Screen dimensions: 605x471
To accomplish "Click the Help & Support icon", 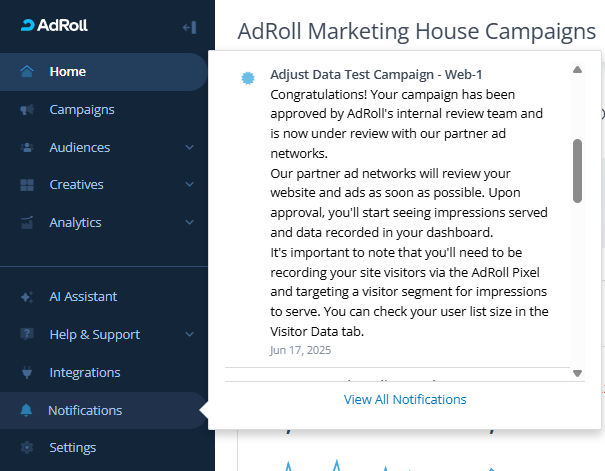I will pyautogui.click(x=27, y=335).
